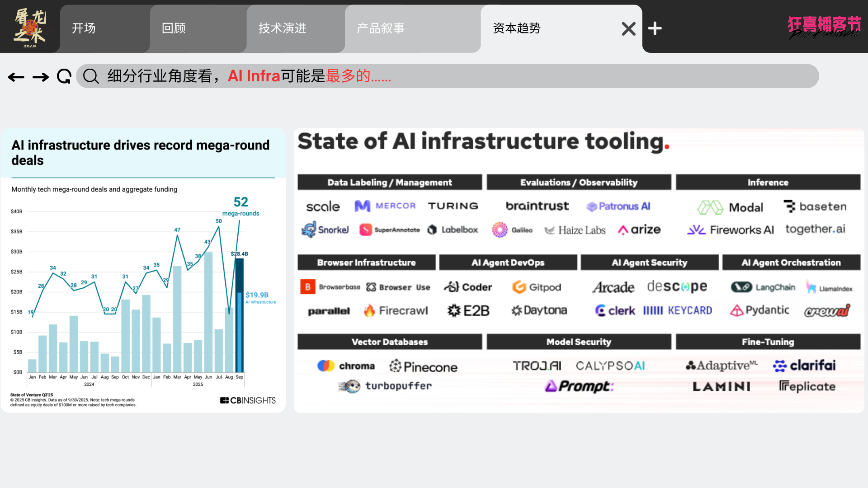Open the 技术演进 tab
The height and width of the screenshot is (488, 868).
pyautogui.click(x=283, y=28)
